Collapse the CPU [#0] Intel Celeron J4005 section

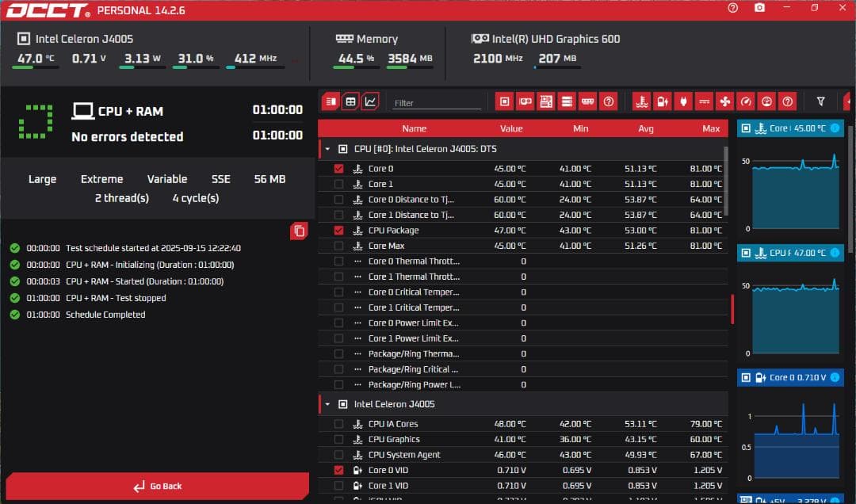coord(327,148)
